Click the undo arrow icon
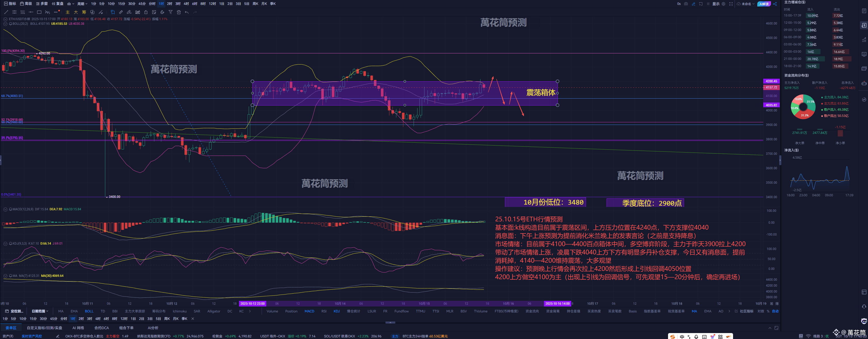This screenshot has width=868, height=339. (187, 12)
